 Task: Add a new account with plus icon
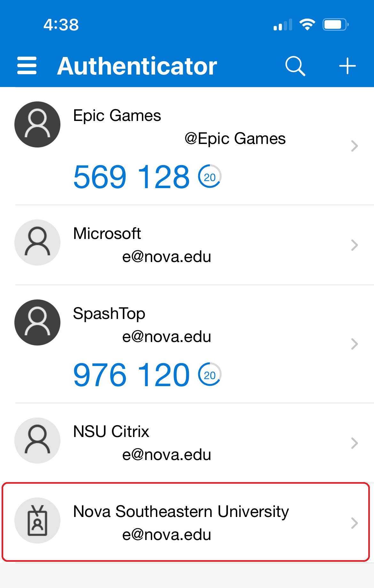tap(347, 66)
